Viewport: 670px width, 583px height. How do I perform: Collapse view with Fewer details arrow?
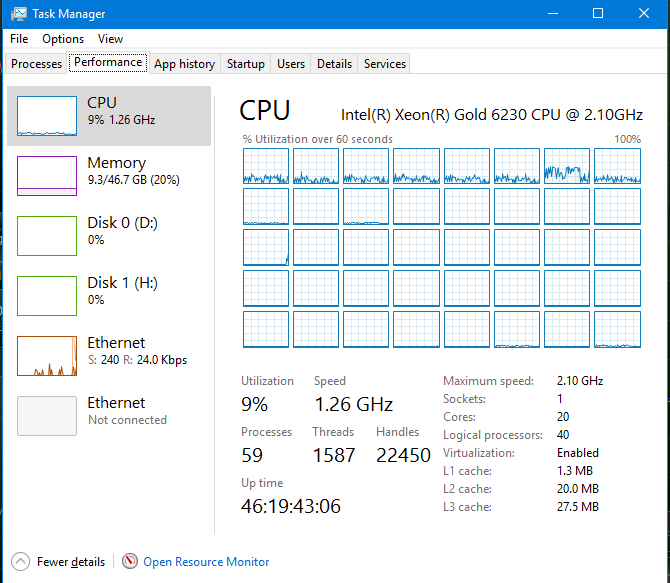(20, 561)
